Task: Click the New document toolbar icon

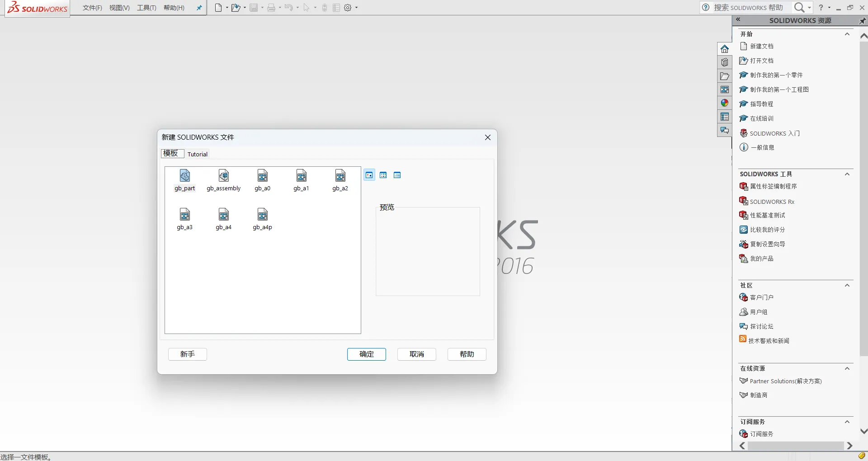Action: 218,8
